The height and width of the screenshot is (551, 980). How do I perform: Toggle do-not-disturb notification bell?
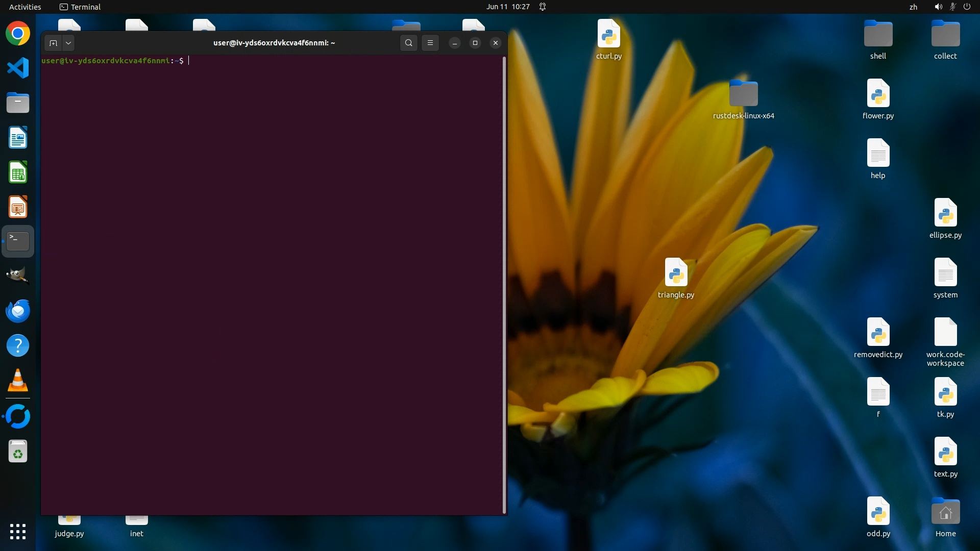pyautogui.click(x=543, y=7)
